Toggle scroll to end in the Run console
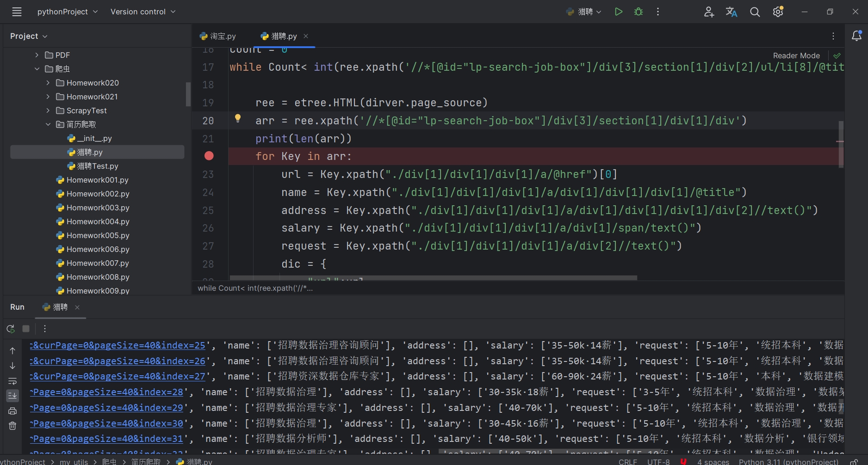 pyautogui.click(x=12, y=396)
